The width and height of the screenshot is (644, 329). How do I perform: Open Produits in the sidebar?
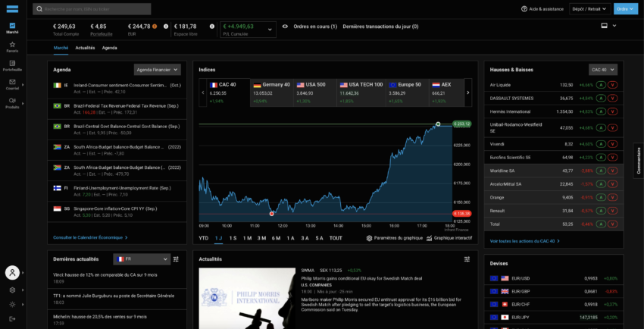point(12,102)
